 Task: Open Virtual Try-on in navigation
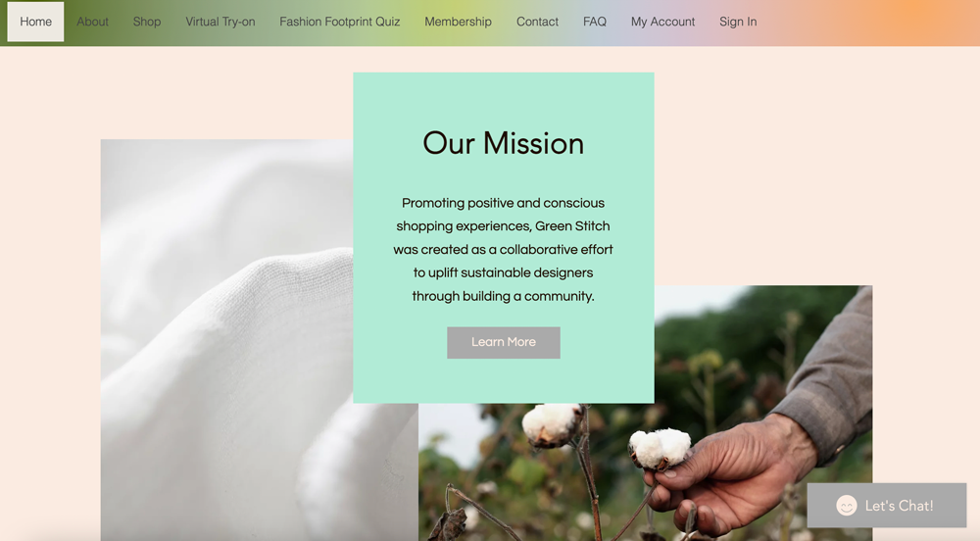point(220,22)
